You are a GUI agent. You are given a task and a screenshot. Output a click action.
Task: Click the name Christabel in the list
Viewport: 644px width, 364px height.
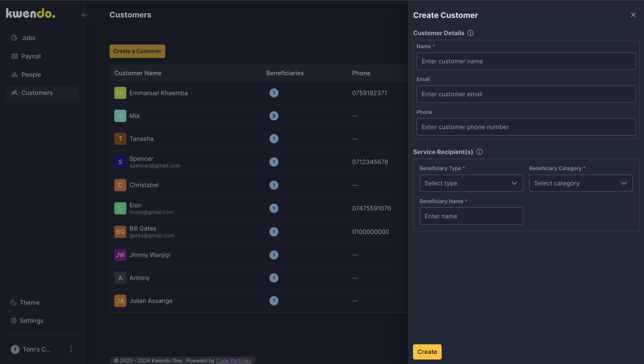click(144, 185)
